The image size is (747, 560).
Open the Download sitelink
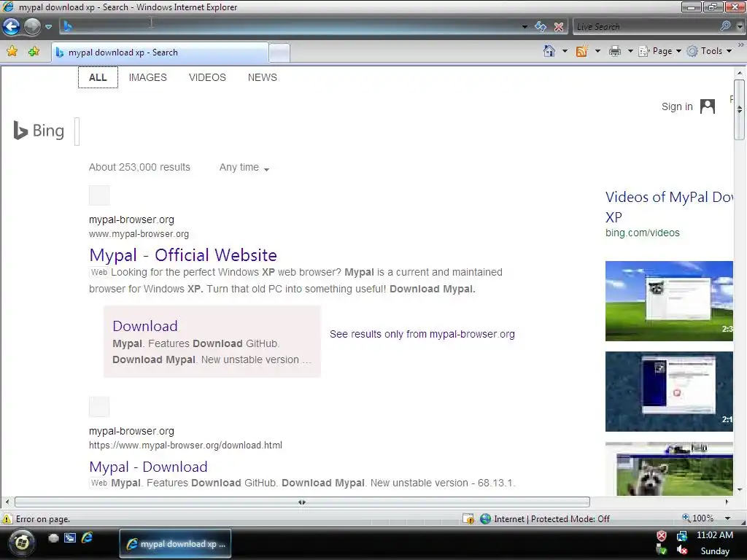pos(145,326)
